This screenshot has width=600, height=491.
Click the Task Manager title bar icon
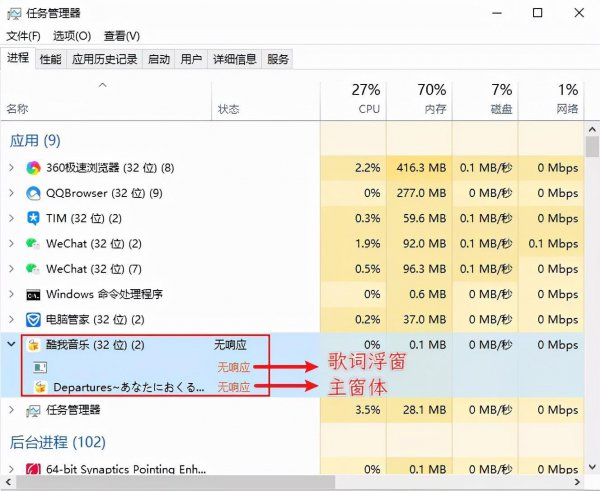tap(14, 14)
